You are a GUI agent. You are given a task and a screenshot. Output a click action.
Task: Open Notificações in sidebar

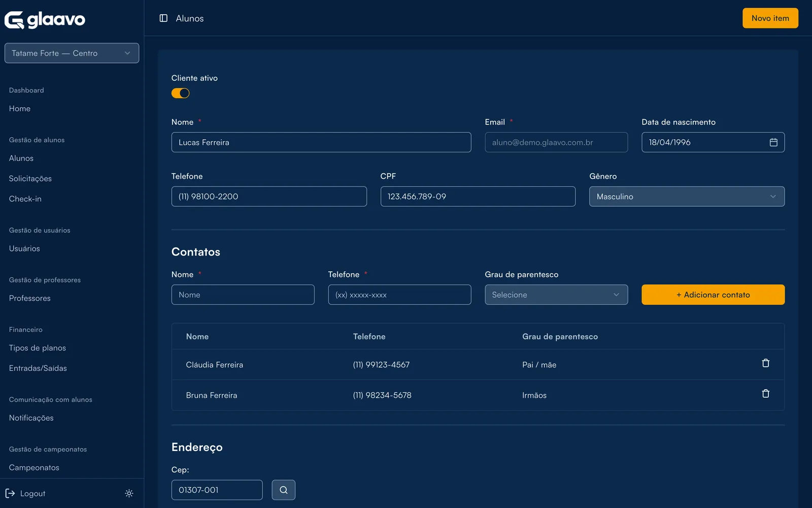click(x=31, y=418)
